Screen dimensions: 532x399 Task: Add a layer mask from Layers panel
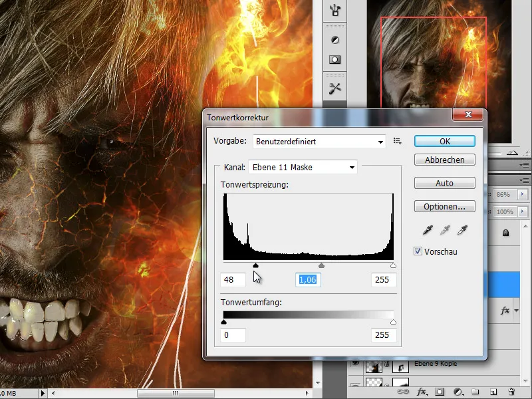point(440,392)
